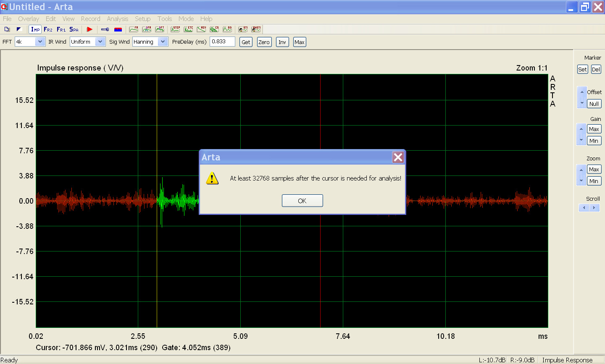Screen dimensions: 605x364
Task: Switch to Spa spectrum analyzer mode
Action: (x=74, y=29)
